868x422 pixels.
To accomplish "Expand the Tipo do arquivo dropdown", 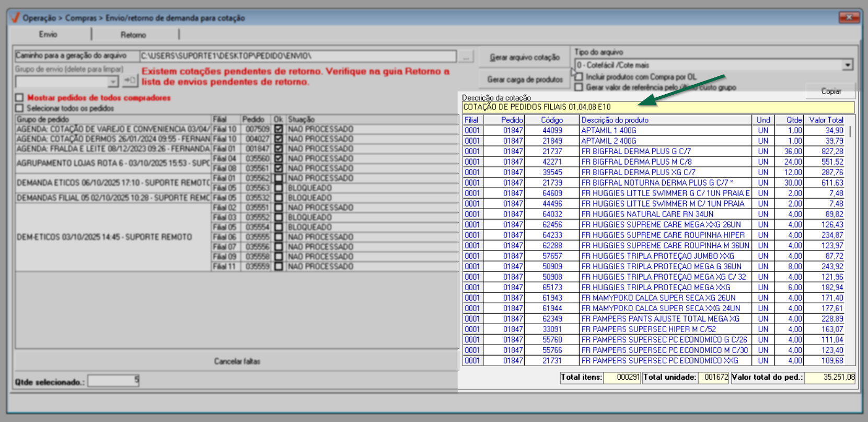I will tap(847, 65).
